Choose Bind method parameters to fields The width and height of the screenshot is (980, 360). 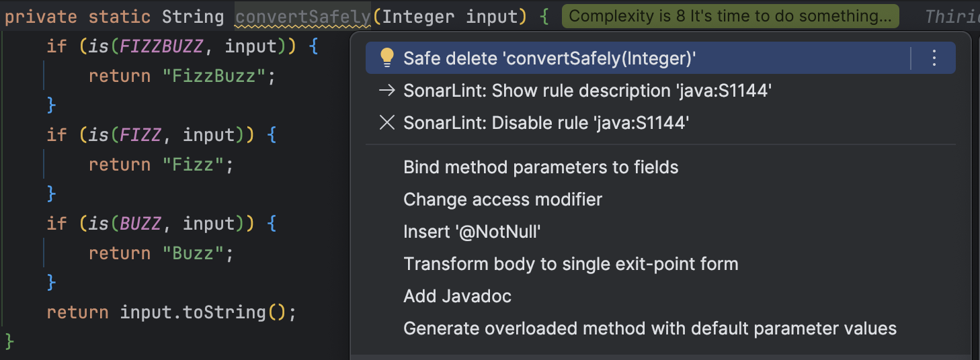[540, 167]
